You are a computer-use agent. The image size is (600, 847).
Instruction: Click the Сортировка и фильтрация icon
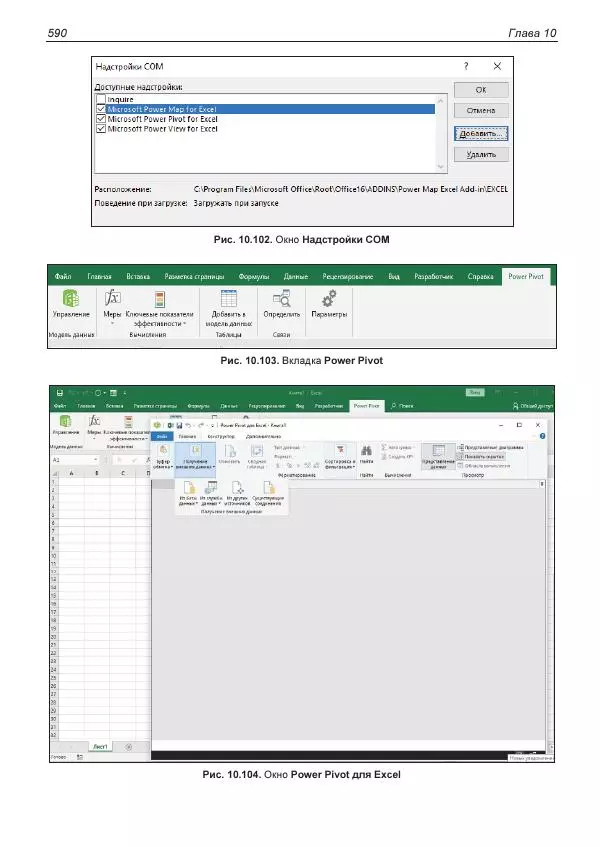340,451
